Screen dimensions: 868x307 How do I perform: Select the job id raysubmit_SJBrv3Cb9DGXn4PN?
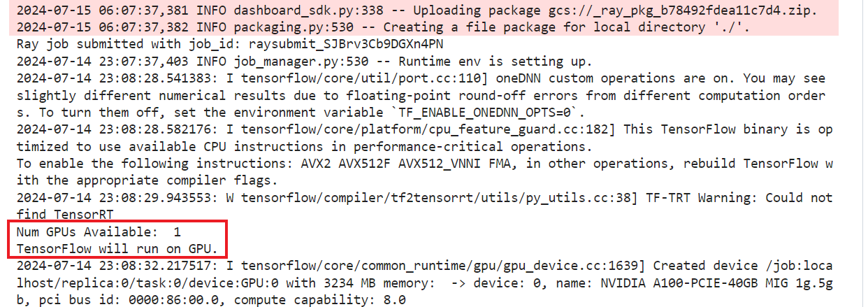tap(345, 43)
